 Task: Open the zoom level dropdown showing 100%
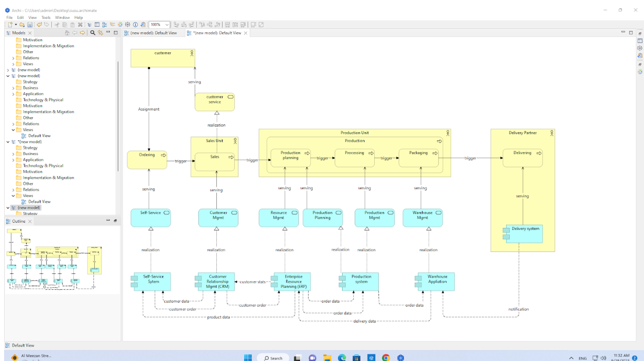pos(167,24)
